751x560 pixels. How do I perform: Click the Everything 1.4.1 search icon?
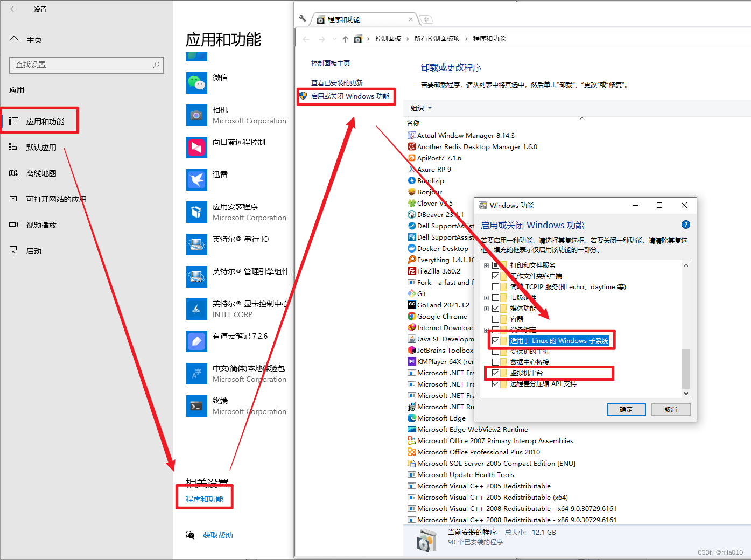pyautogui.click(x=412, y=260)
